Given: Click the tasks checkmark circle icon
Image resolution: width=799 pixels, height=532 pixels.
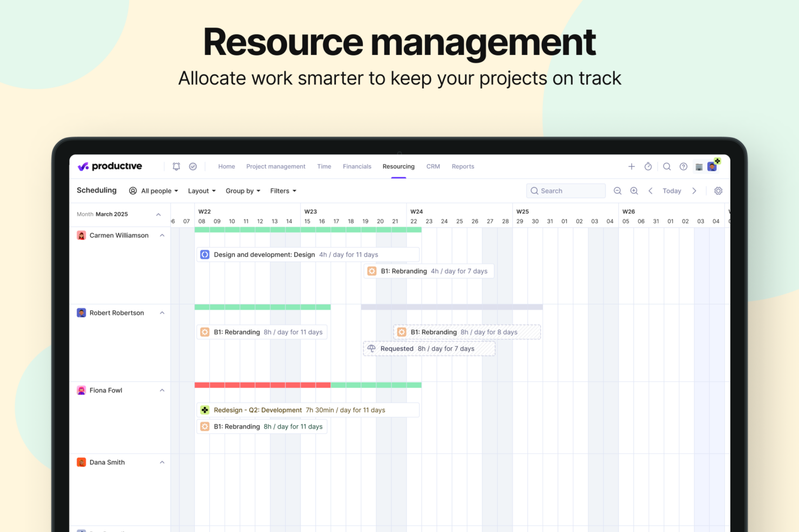Looking at the screenshot, I should (x=193, y=167).
